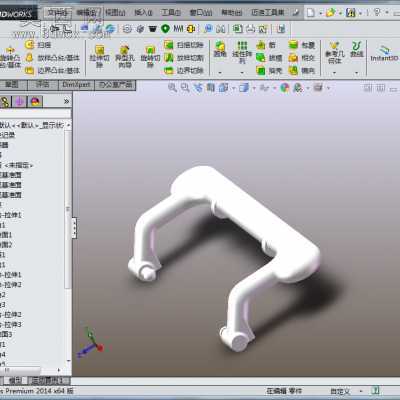
Task: Zoom to fit in the view toolbar
Action: point(172,88)
